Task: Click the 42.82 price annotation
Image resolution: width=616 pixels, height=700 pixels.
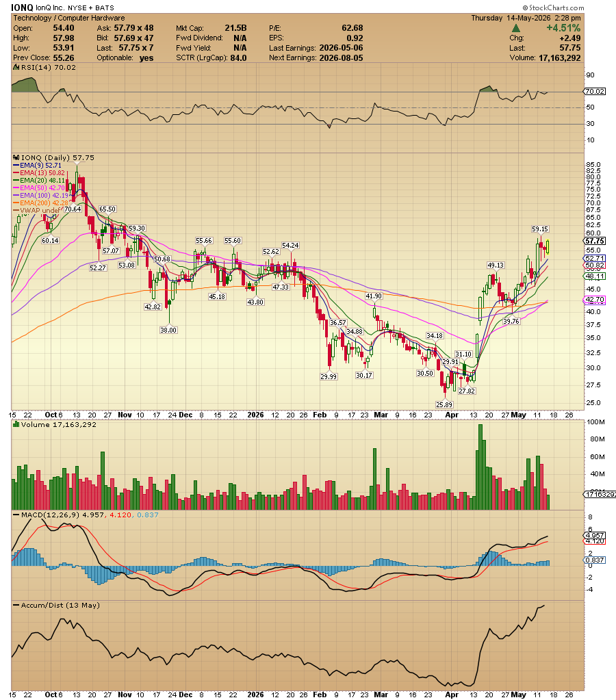Action: pyautogui.click(x=153, y=307)
